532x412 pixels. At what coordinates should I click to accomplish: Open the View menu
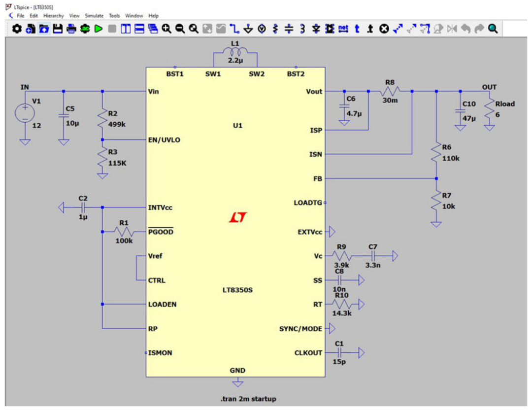74,16
